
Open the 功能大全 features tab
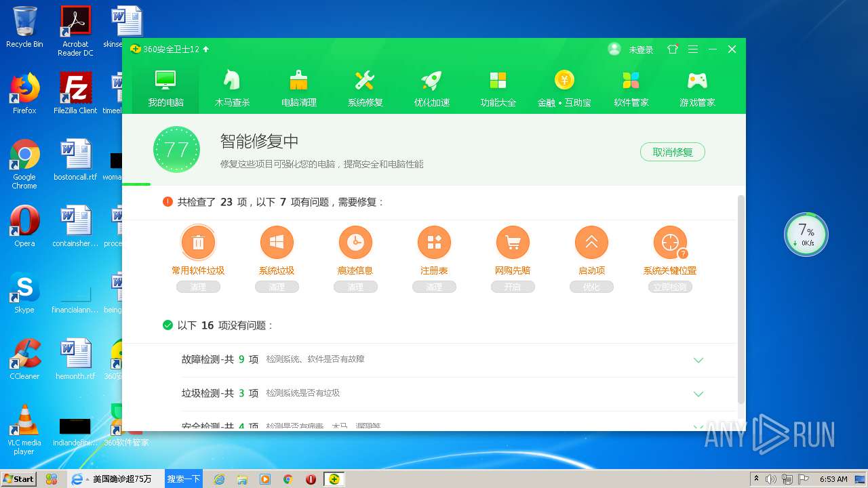tap(498, 89)
